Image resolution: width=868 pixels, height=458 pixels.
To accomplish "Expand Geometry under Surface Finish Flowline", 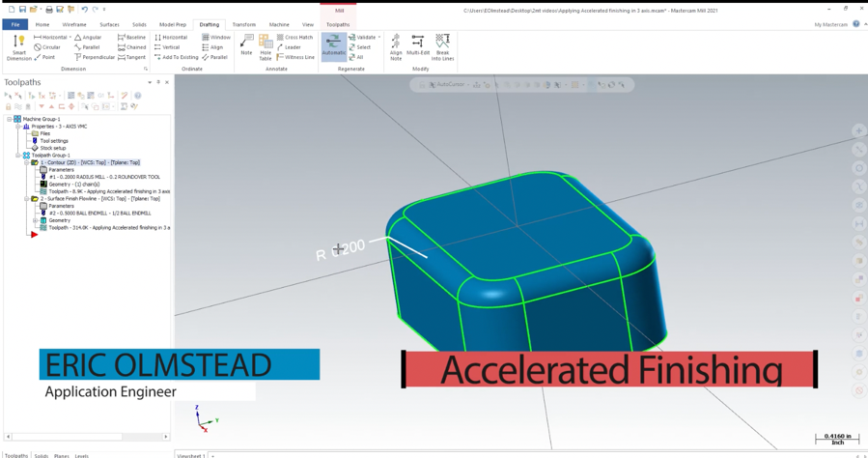I will pos(36,220).
